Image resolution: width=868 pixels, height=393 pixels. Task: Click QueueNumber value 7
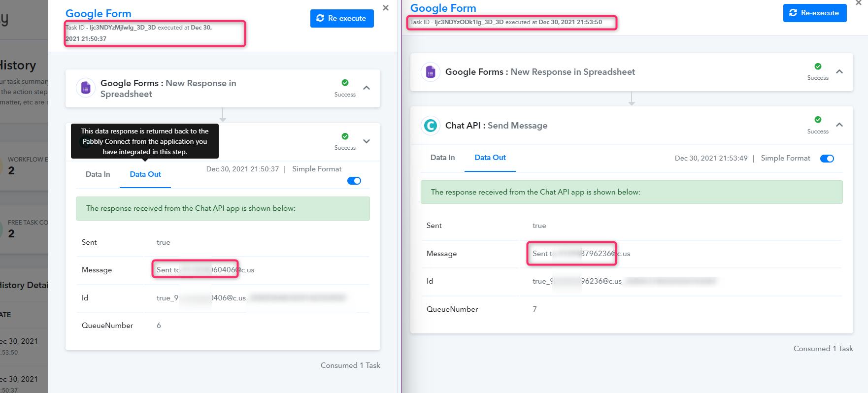point(534,309)
